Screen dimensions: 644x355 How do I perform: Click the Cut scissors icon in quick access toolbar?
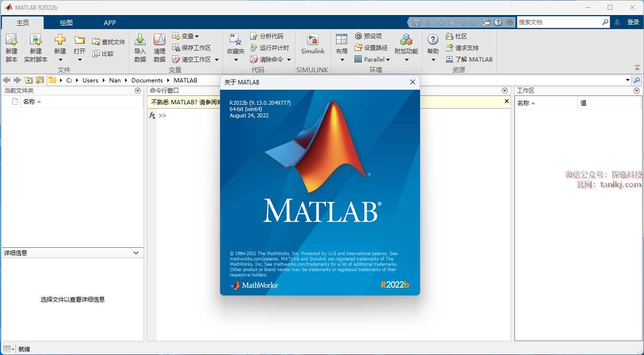[428, 22]
